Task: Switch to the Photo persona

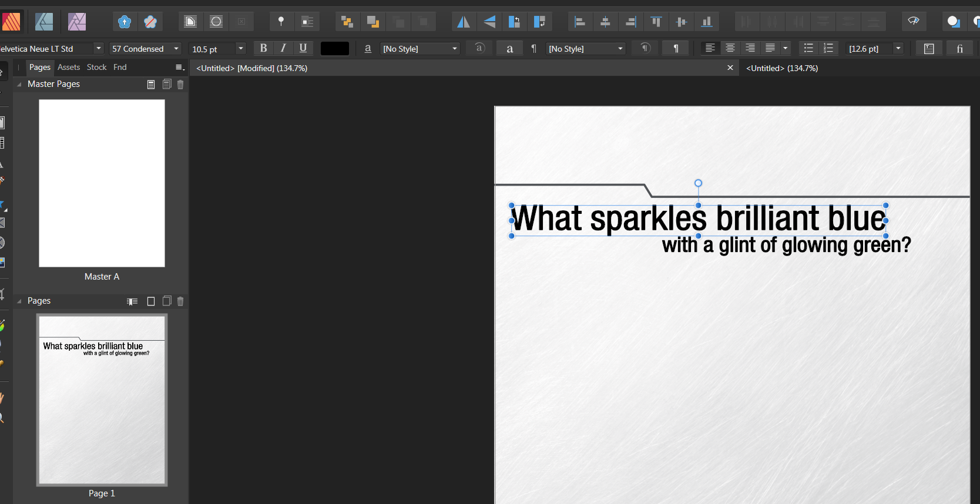Action: click(x=77, y=22)
